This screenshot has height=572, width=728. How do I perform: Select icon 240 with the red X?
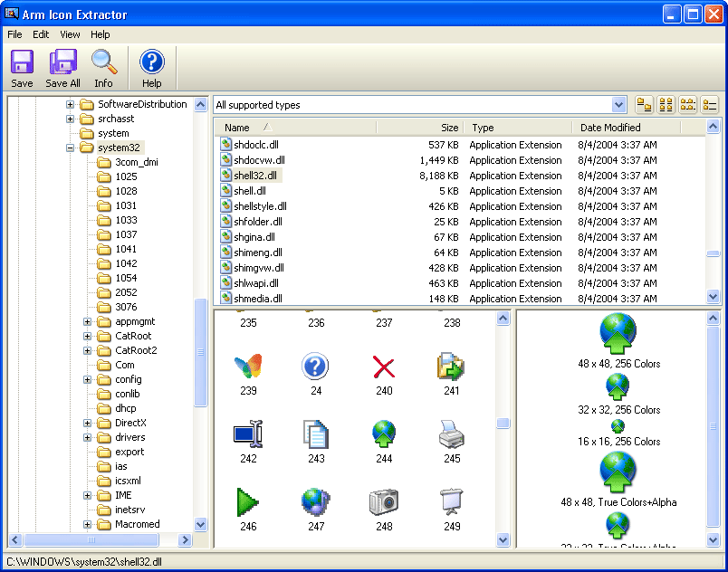coord(383,366)
